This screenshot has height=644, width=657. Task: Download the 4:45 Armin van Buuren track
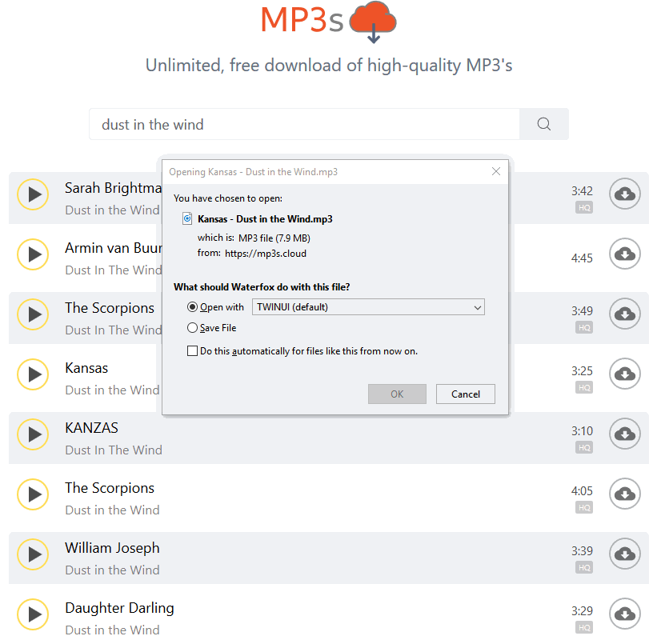(x=624, y=254)
